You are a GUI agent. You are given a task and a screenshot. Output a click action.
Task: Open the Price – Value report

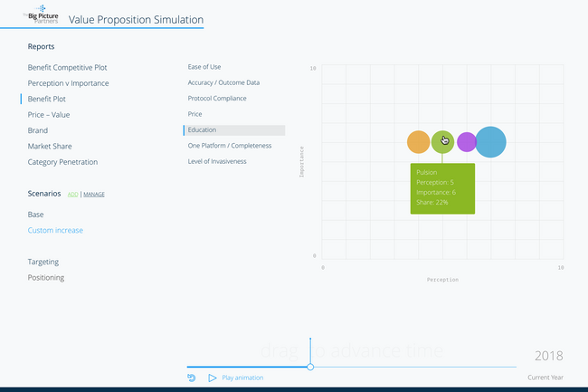[49, 115]
